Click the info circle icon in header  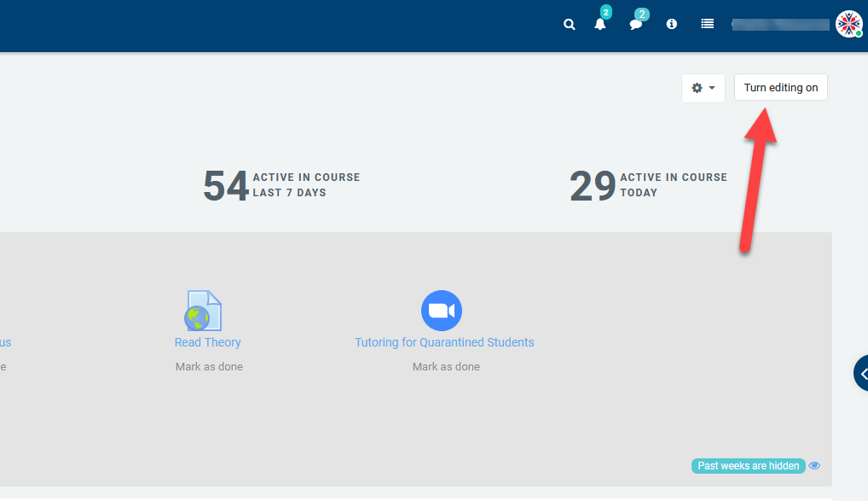[672, 25]
